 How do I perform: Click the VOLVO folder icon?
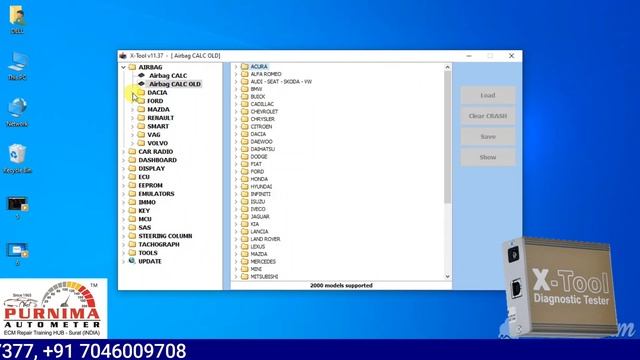point(141,143)
